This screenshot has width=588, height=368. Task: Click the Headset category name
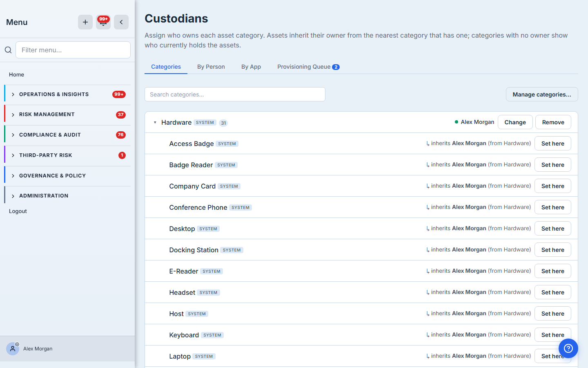182,292
